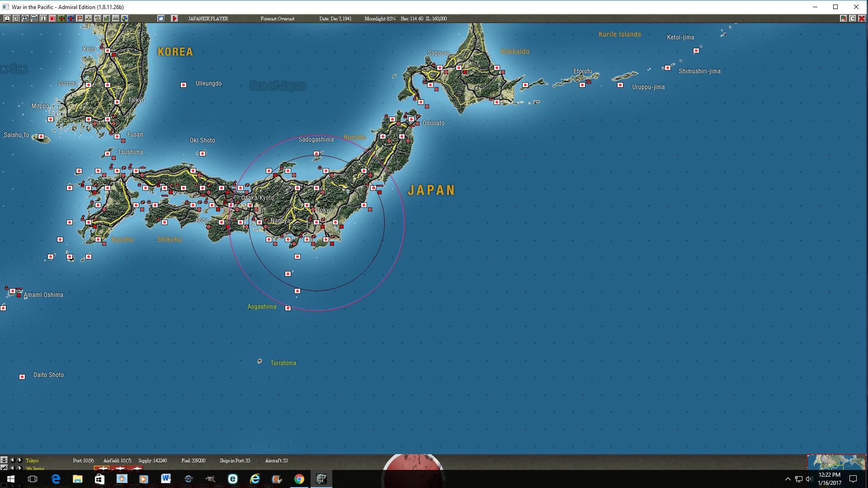Click the 'C' button in top bar
Screen dimensions: 868x488
(x=852, y=19)
